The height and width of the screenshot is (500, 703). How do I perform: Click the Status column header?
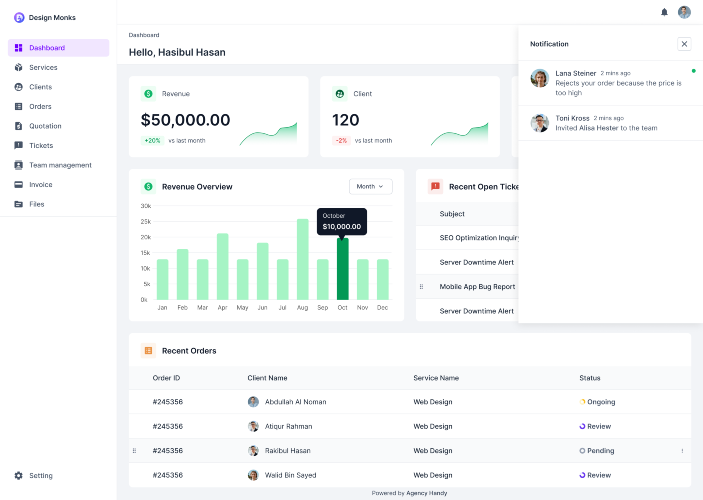(x=590, y=378)
